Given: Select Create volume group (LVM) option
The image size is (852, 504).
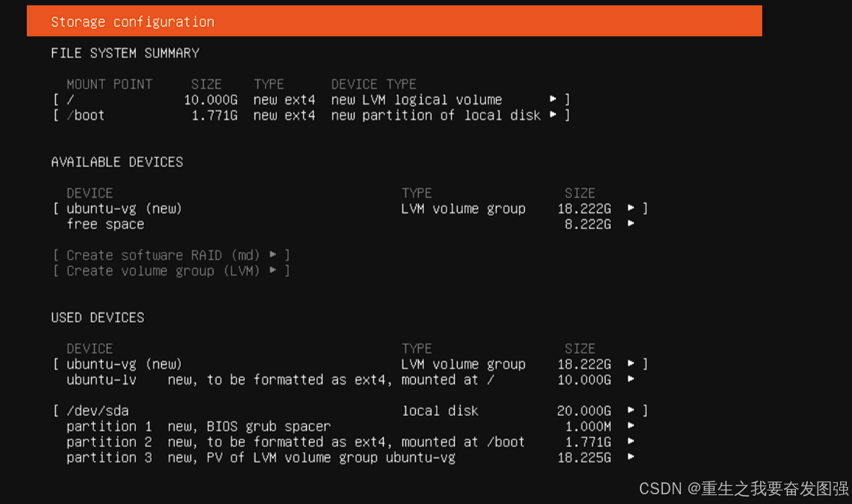Looking at the screenshot, I should coord(171,270).
